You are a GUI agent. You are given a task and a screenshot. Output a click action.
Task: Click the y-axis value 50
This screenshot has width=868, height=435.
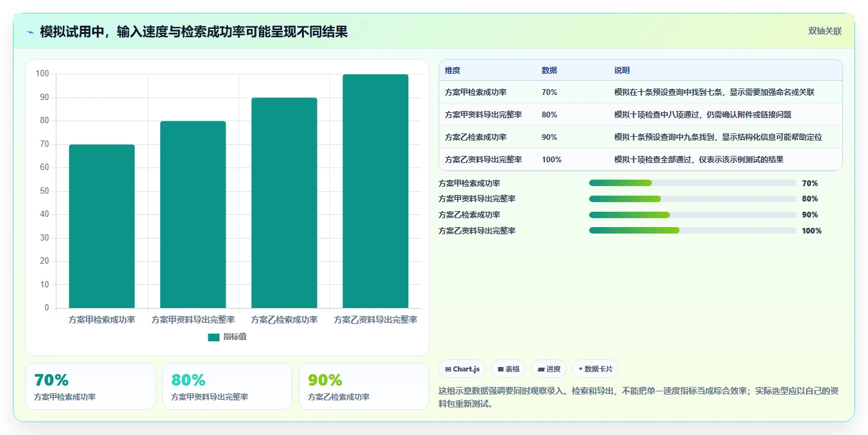point(44,191)
